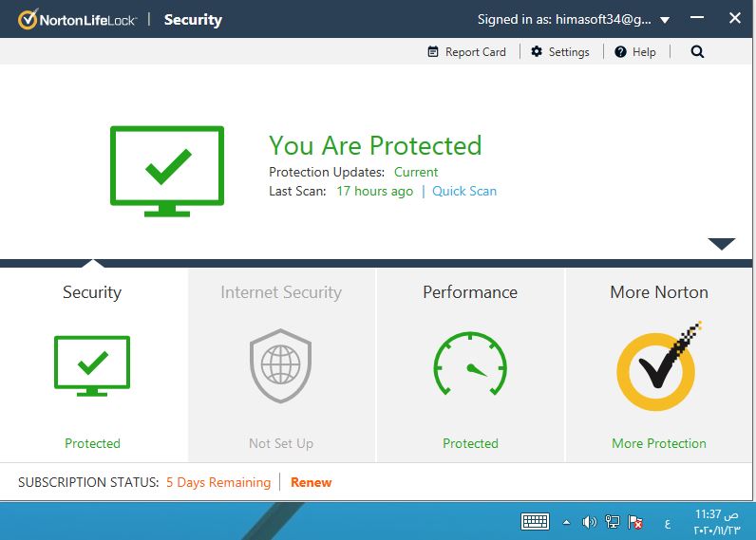Click the network tray icon

[613, 522]
